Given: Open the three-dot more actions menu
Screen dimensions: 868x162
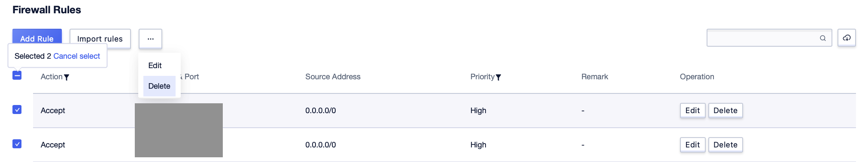Looking at the screenshot, I should pyautogui.click(x=150, y=39).
